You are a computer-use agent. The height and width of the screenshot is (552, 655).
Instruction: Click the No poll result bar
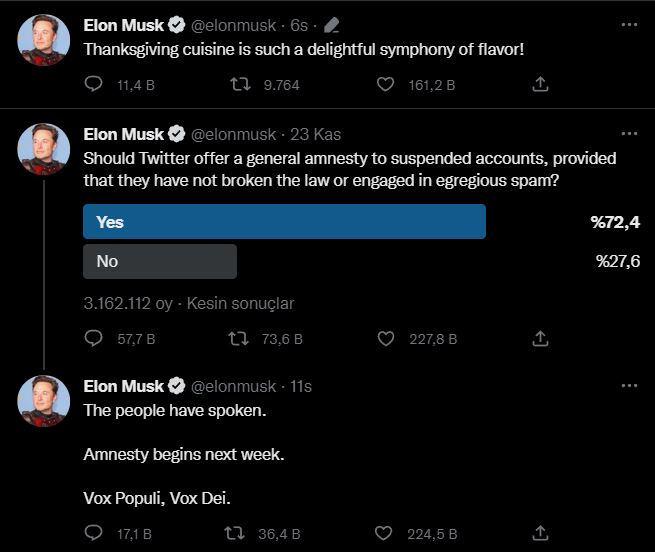(x=160, y=261)
